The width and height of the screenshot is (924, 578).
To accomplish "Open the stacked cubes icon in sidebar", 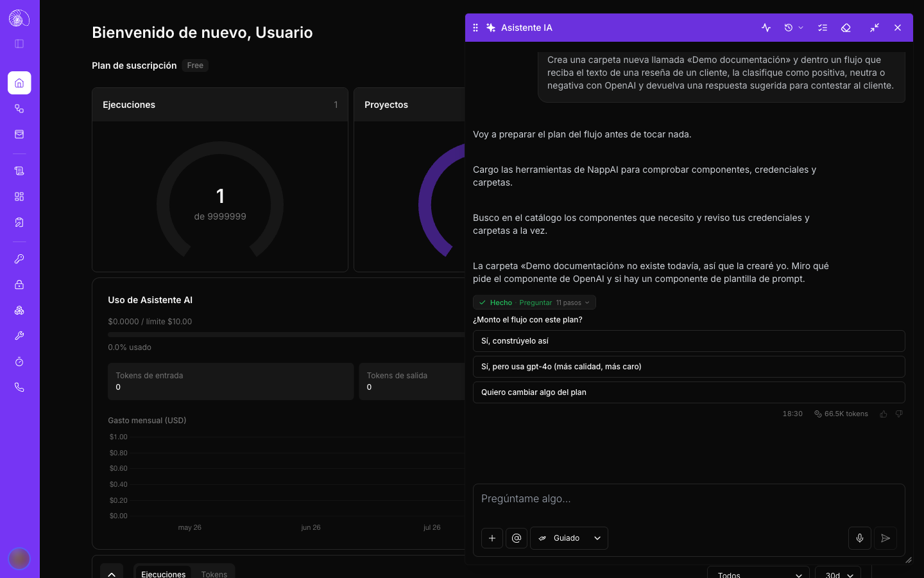I will click(19, 310).
